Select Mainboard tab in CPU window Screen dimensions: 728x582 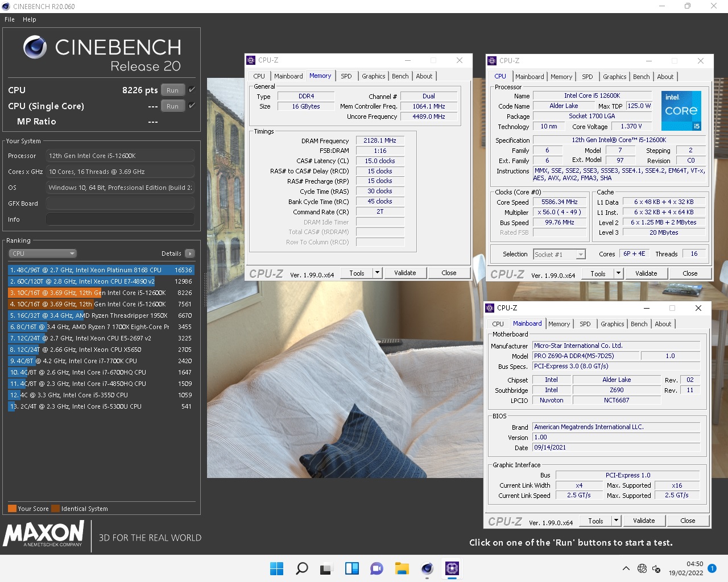tap(530, 77)
